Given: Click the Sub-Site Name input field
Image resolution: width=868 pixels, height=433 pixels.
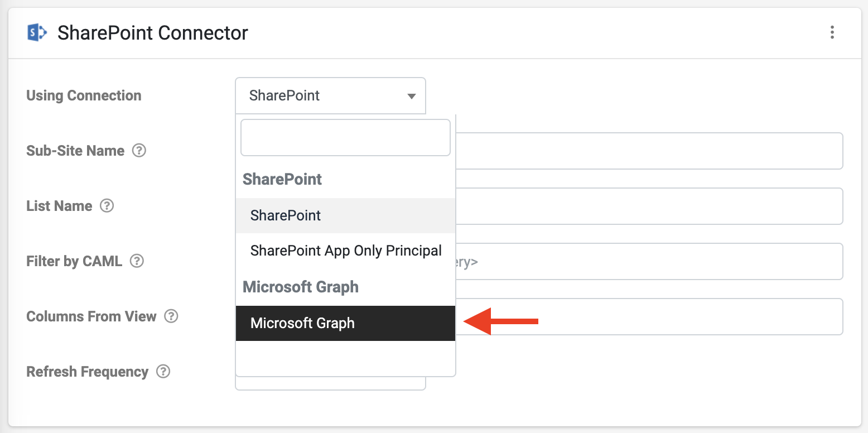Looking at the screenshot, I should click(x=649, y=151).
